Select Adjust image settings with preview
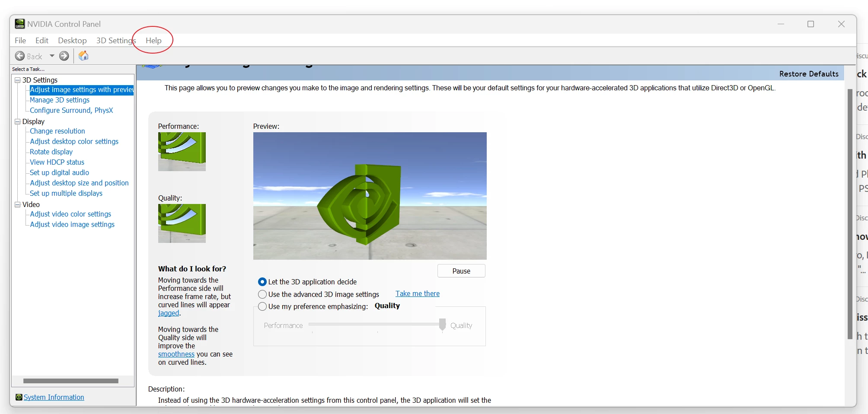 coord(82,89)
